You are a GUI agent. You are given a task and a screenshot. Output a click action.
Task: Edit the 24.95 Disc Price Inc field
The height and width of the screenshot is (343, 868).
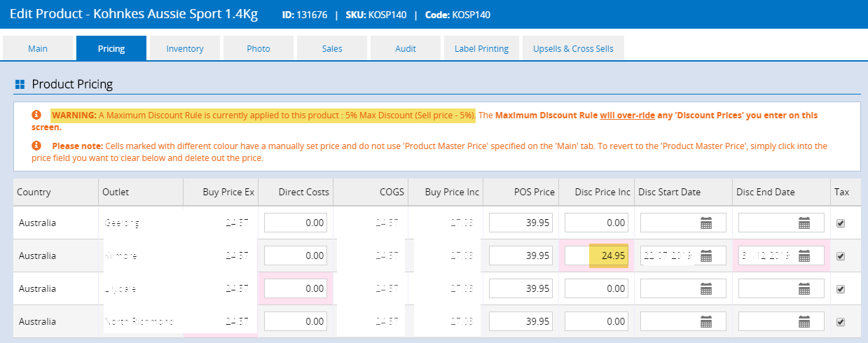pyautogui.click(x=596, y=256)
